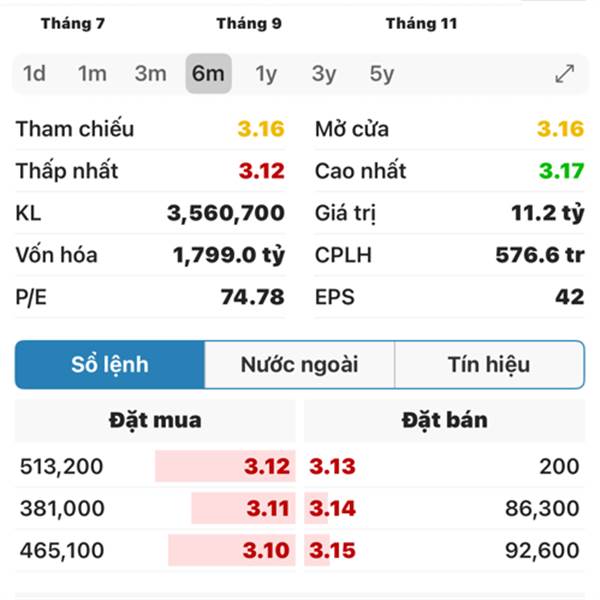Viewport: 600px width, 600px height.
Task: Click the P/E value 74.78
Action: (253, 297)
